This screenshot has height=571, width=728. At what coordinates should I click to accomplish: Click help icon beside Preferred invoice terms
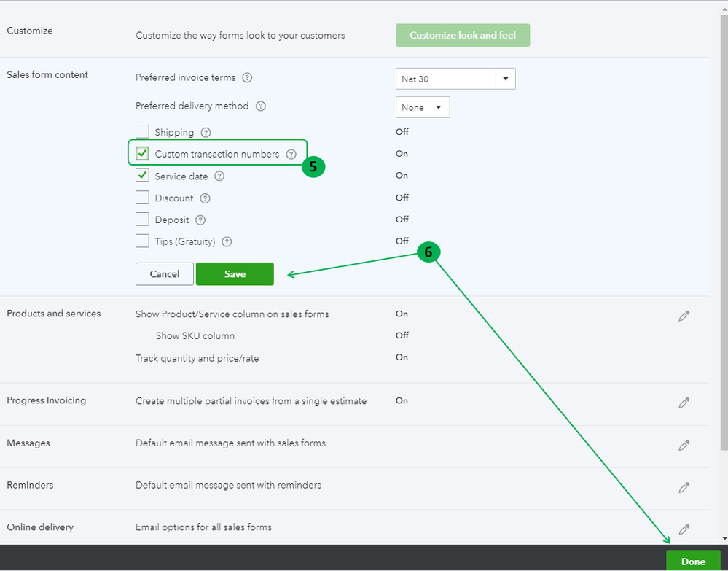click(247, 78)
